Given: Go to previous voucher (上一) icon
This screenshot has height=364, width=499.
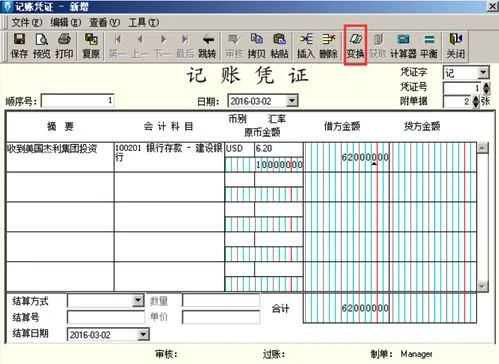Looking at the screenshot, I should 140,46.
